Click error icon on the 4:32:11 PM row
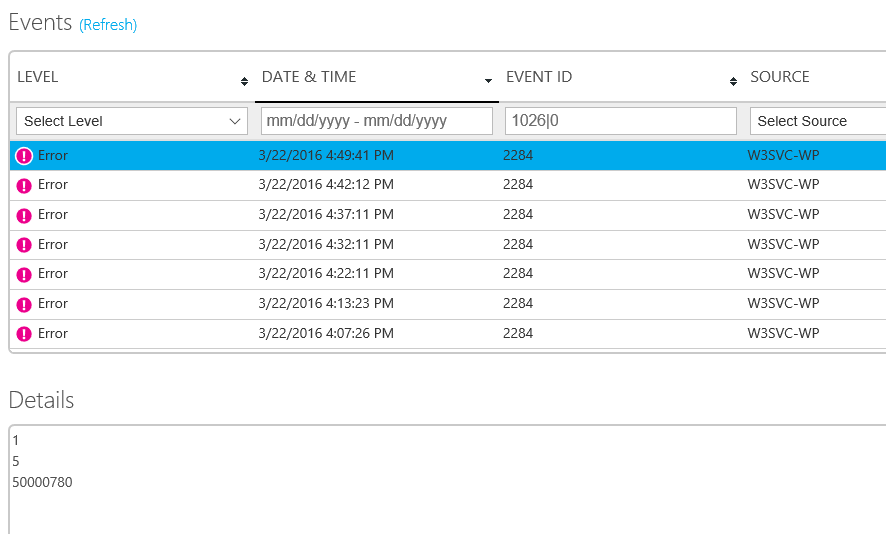The image size is (886, 534). (25, 245)
